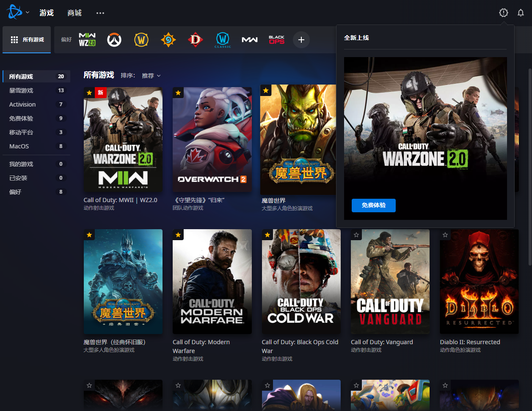Select 所有游戏 in the sidebar
This screenshot has width=532, height=411.
[36, 77]
